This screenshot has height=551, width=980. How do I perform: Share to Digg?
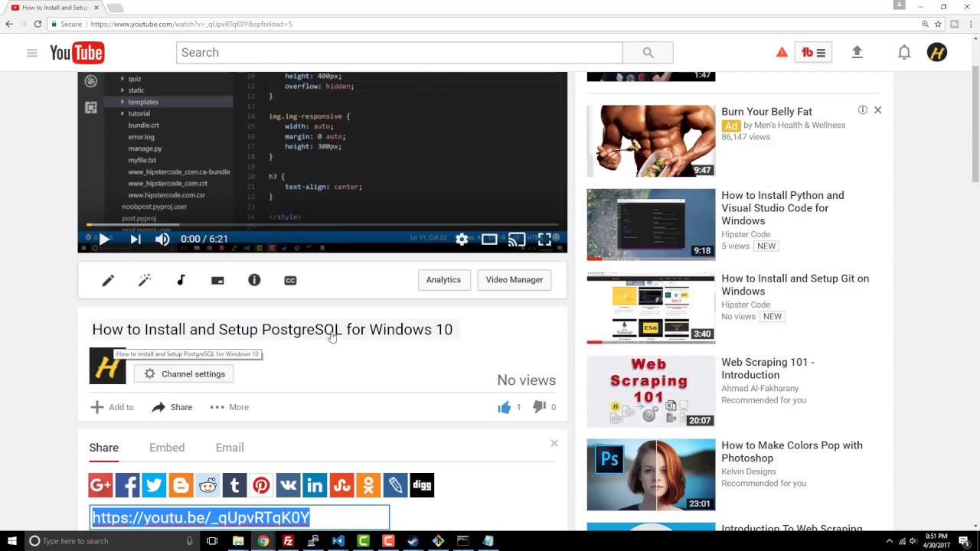tap(422, 485)
